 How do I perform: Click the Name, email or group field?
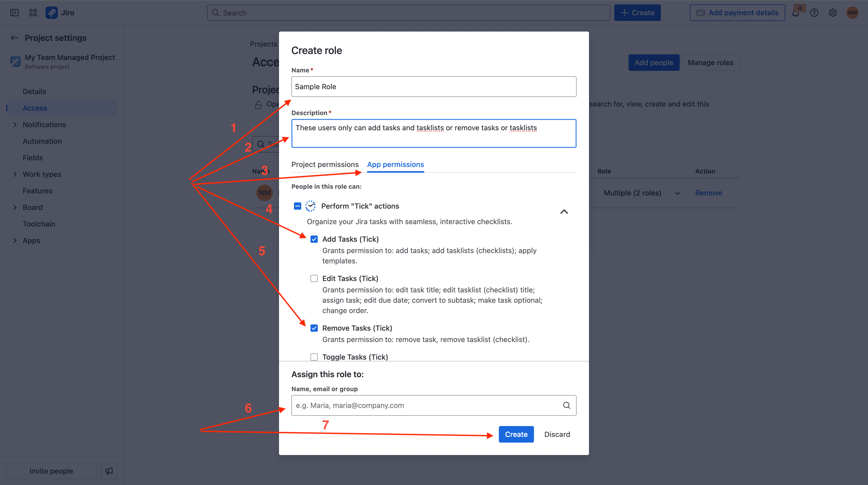pyautogui.click(x=434, y=405)
